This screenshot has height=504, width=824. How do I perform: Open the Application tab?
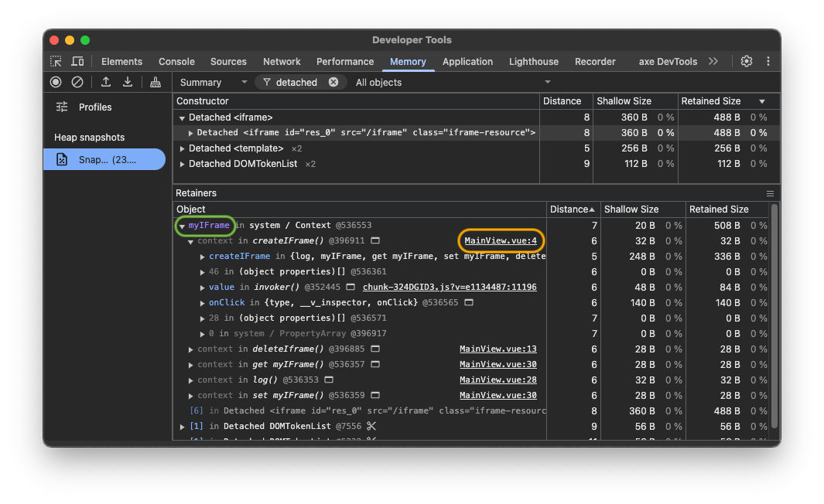tap(467, 61)
